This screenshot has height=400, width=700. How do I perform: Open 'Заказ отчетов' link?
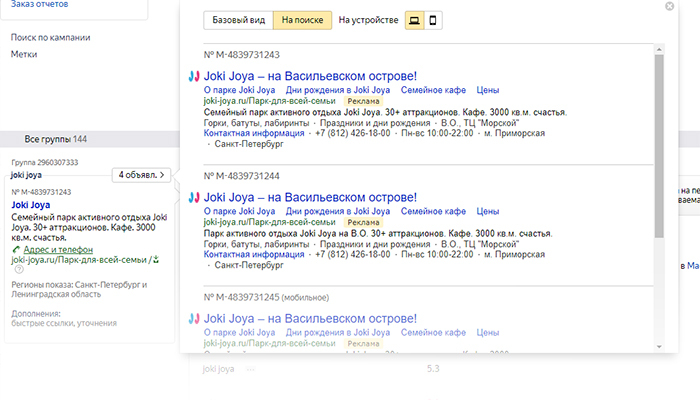click(39, 4)
